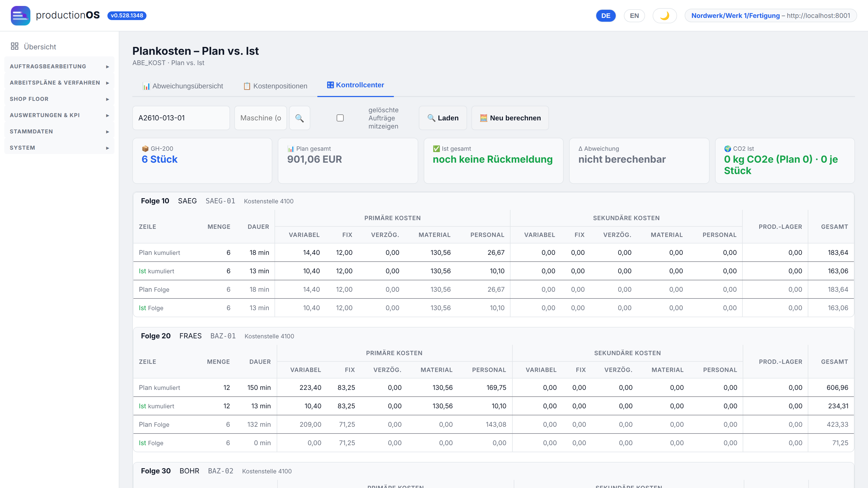Viewport: 868px width, 488px height.
Task: Click the 'Folge 30' header
Action: coord(156,471)
